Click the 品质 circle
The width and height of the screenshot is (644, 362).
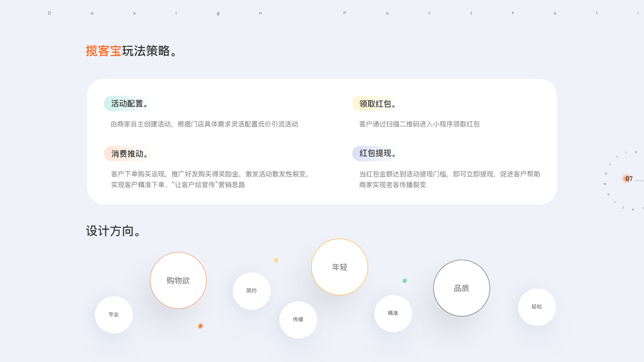tap(462, 288)
